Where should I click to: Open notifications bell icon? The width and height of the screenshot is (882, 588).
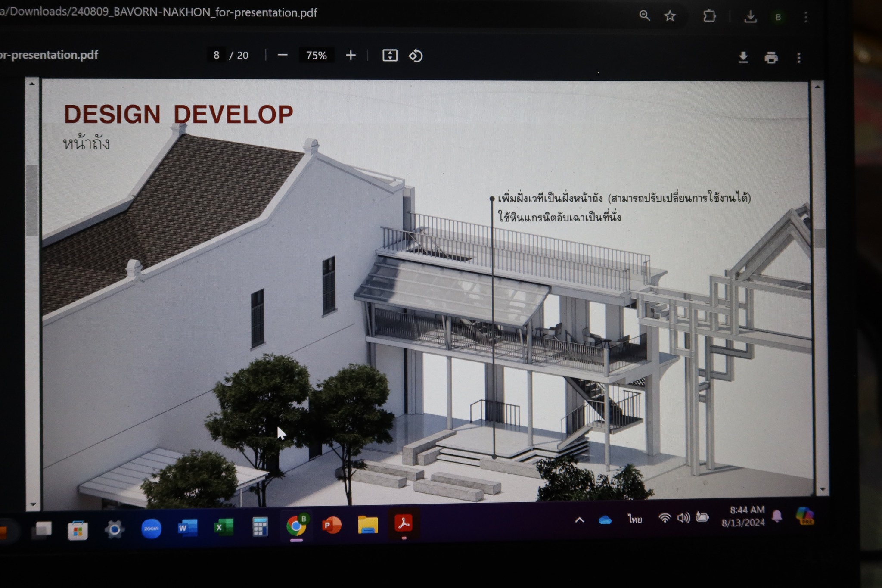[777, 516]
